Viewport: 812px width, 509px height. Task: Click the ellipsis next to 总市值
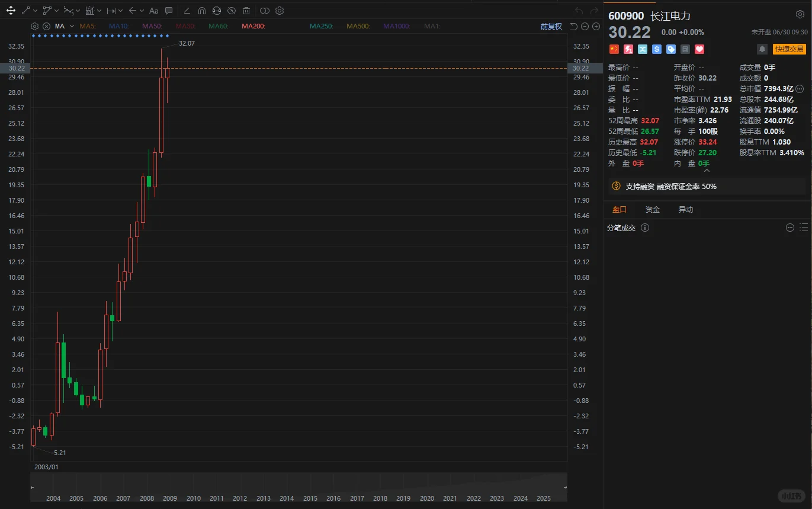tap(800, 88)
